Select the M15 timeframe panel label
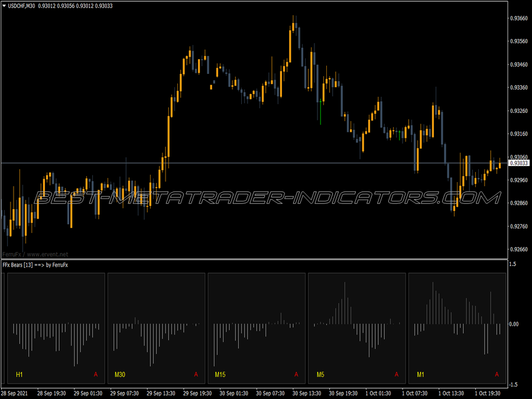This screenshot has height=399, width=532. tap(220, 375)
